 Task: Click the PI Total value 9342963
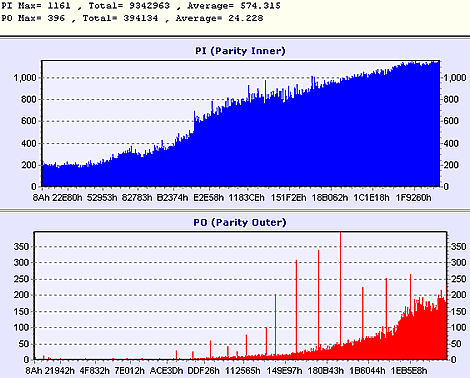pos(149,6)
